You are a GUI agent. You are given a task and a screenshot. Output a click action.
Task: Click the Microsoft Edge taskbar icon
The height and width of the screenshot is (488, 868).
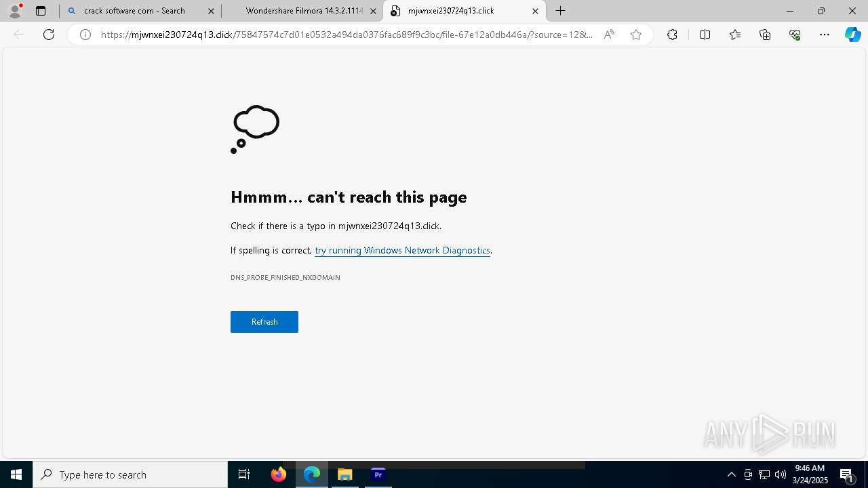tap(312, 474)
